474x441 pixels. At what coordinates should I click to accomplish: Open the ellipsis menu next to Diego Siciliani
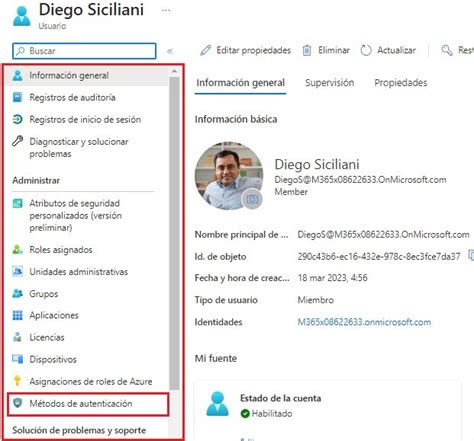(166, 10)
